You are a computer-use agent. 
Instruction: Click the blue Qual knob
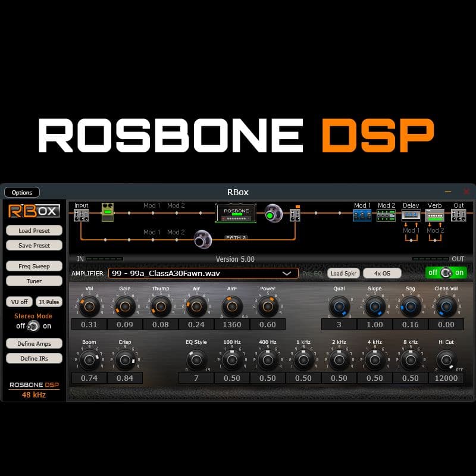tap(339, 306)
